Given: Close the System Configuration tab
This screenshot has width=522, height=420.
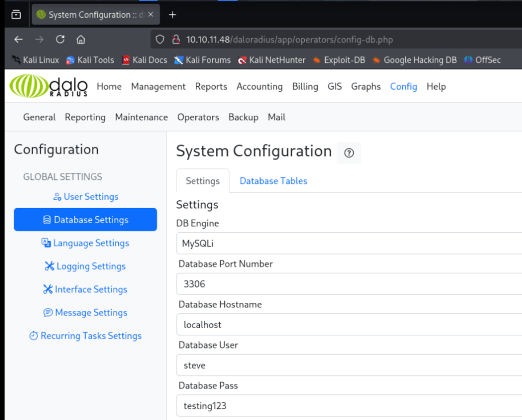Looking at the screenshot, I should click(x=151, y=14).
